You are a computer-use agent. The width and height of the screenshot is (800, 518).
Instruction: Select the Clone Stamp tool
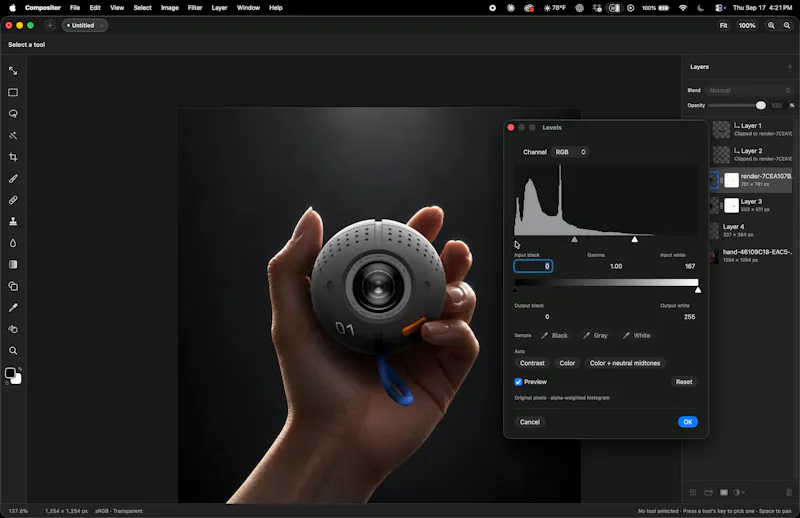tap(13, 221)
